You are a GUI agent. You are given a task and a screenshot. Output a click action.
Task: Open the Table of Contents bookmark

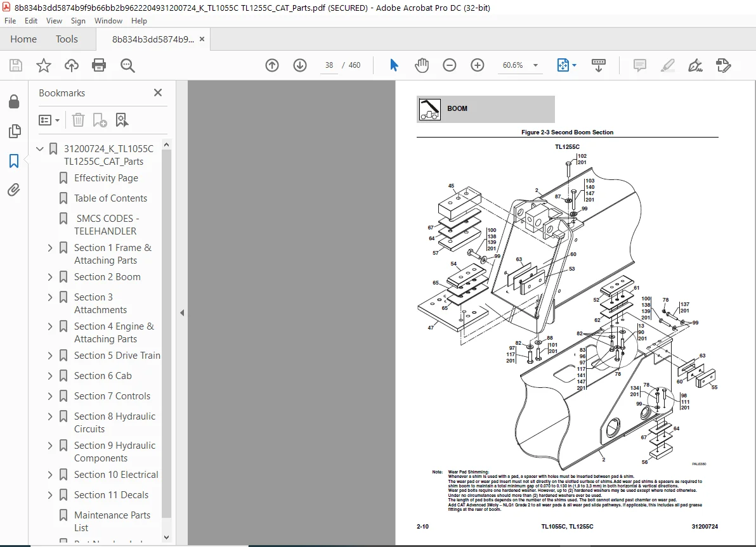click(110, 198)
